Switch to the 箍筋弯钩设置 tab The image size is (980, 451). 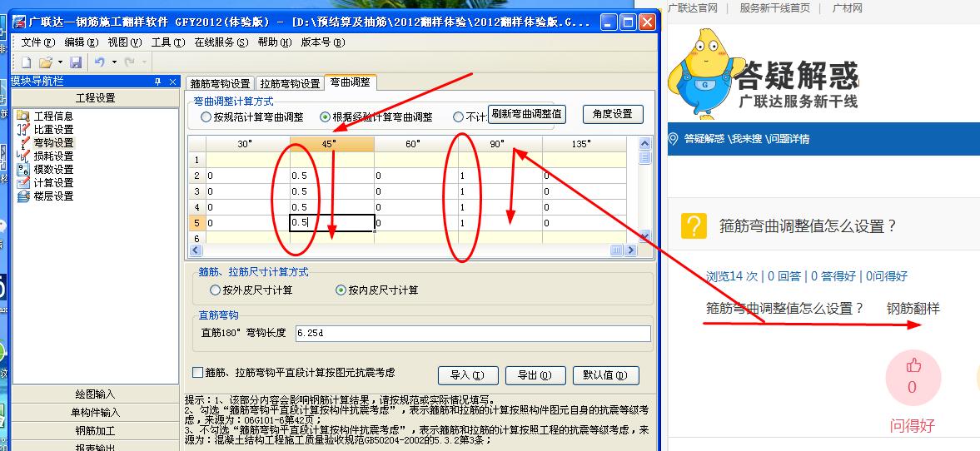(220, 84)
